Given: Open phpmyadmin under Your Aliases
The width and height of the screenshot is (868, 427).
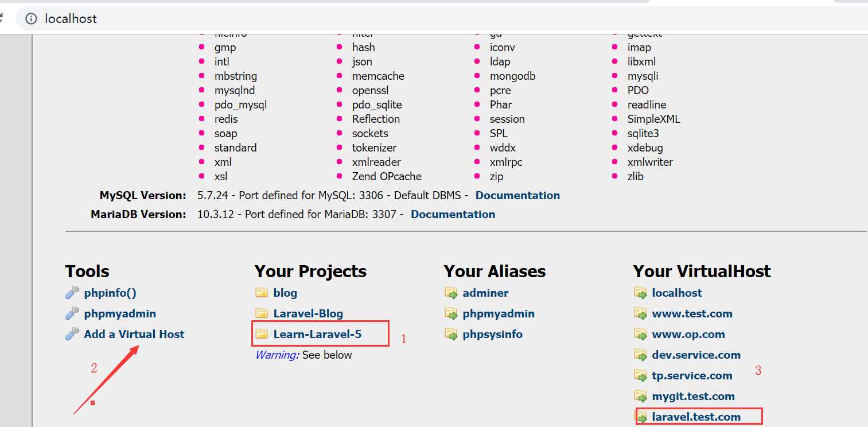Looking at the screenshot, I should (499, 313).
